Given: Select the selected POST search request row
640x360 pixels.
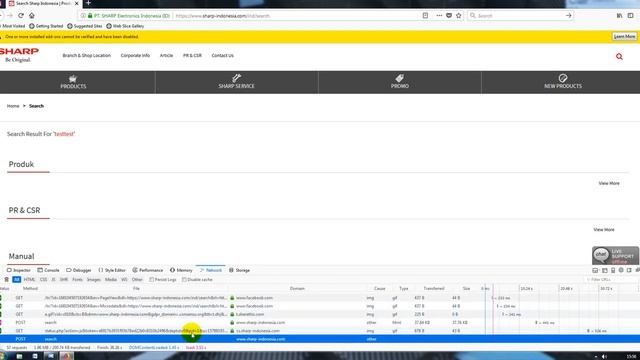Looking at the screenshot, I should point(320,339).
